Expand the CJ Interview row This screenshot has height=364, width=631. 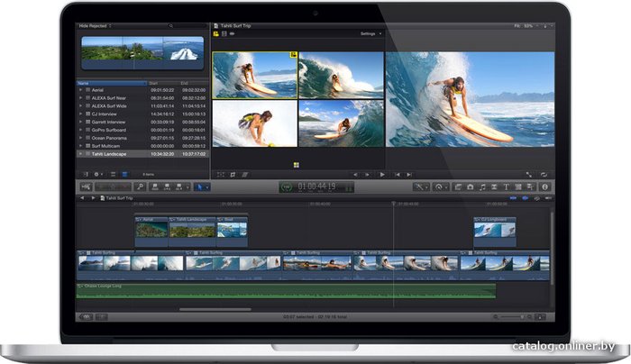click(x=80, y=114)
